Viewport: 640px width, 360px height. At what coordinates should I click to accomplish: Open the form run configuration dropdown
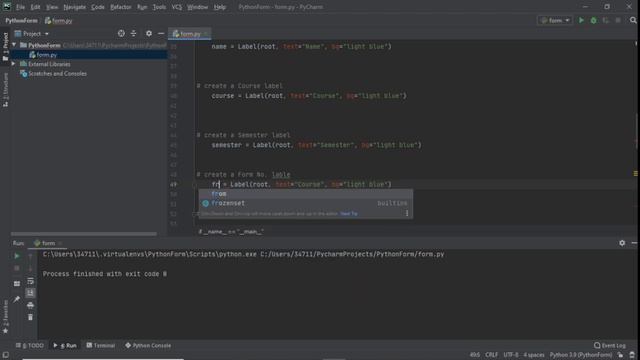click(x=555, y=20)
